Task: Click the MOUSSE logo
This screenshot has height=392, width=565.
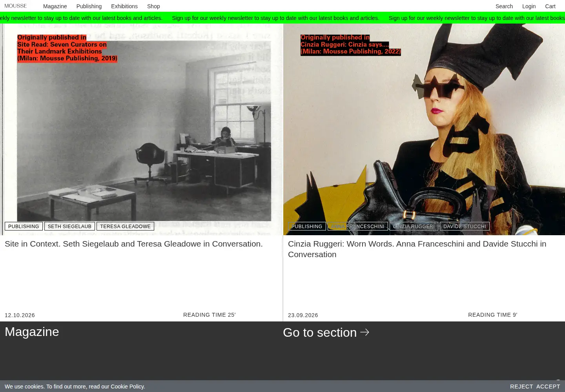Action: point(16,6)
